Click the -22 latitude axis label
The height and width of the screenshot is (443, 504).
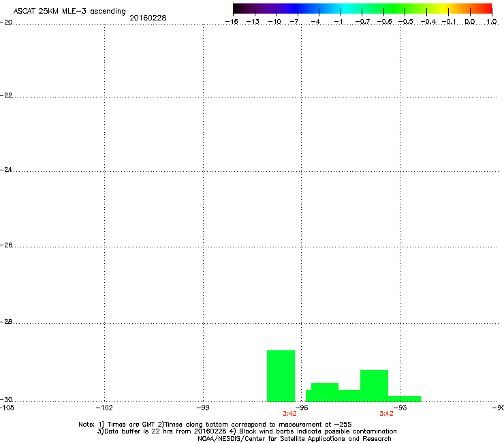tap(6, 95)
